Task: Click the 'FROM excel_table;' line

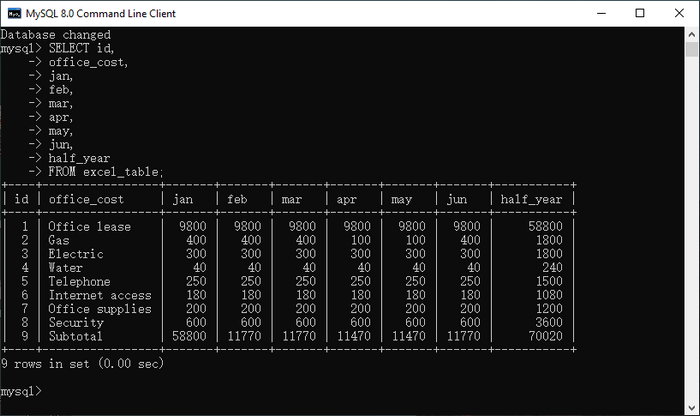Action: (106, 172)
